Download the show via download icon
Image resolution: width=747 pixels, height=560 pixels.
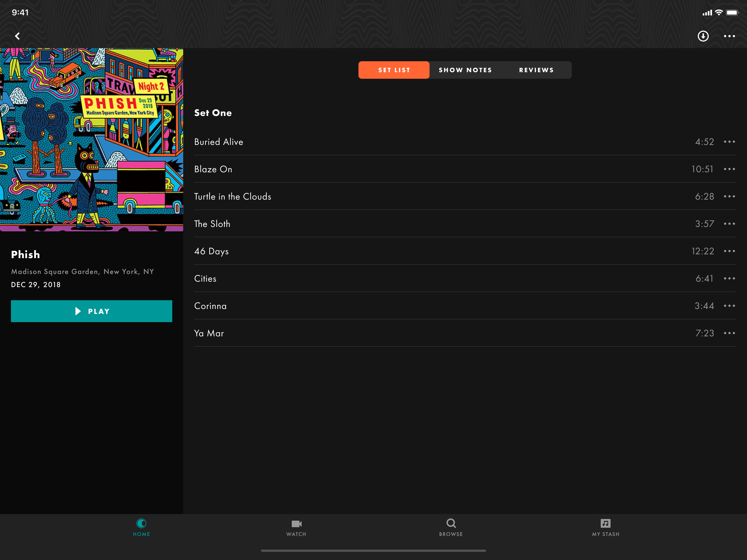pos(703,36)
